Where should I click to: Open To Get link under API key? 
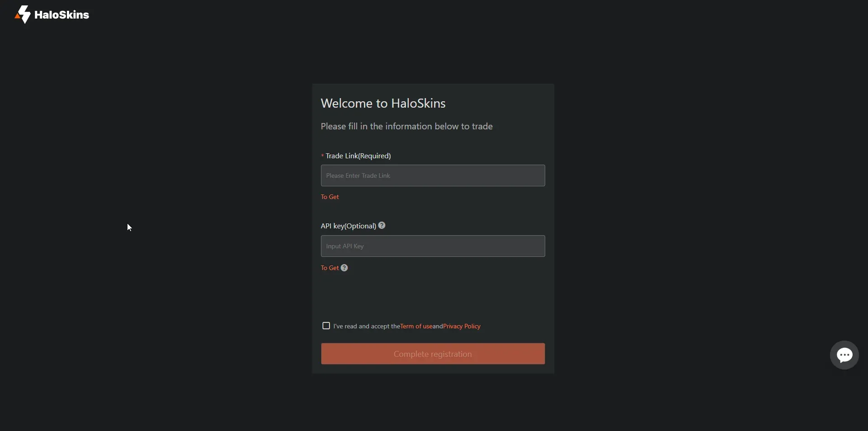[x=330, y=268]
